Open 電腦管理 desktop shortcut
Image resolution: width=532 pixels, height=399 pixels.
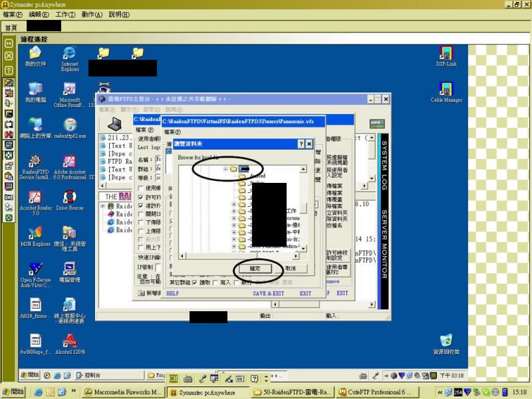[x=70, y=272]
